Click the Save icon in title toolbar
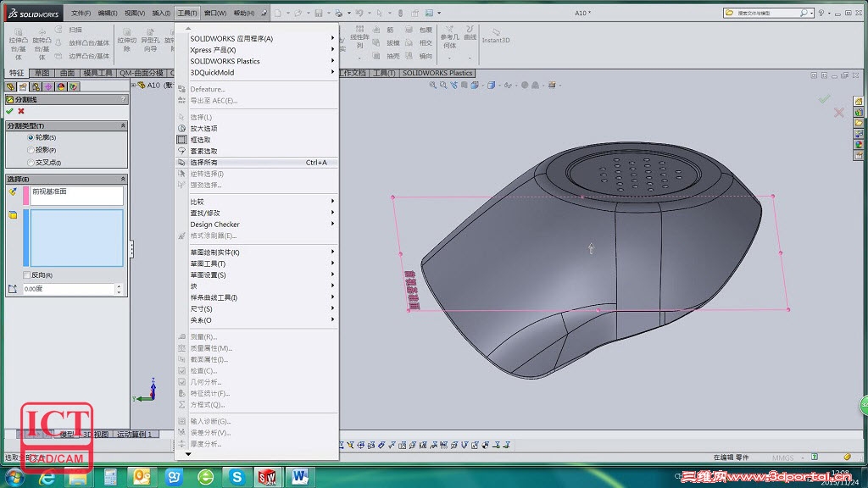The height and width of the screenshot is (488, 868). click(319, 13)
